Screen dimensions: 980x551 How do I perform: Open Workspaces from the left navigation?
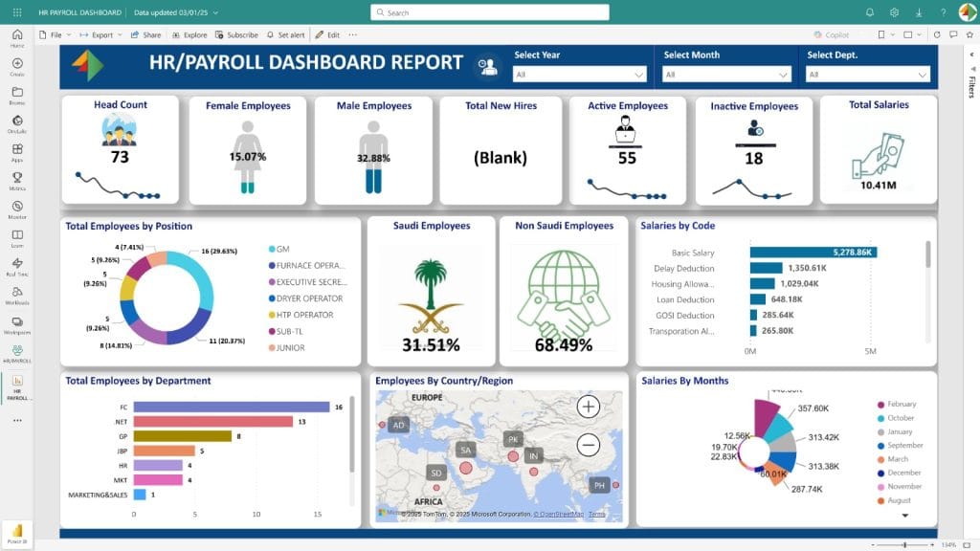[17, 324]
